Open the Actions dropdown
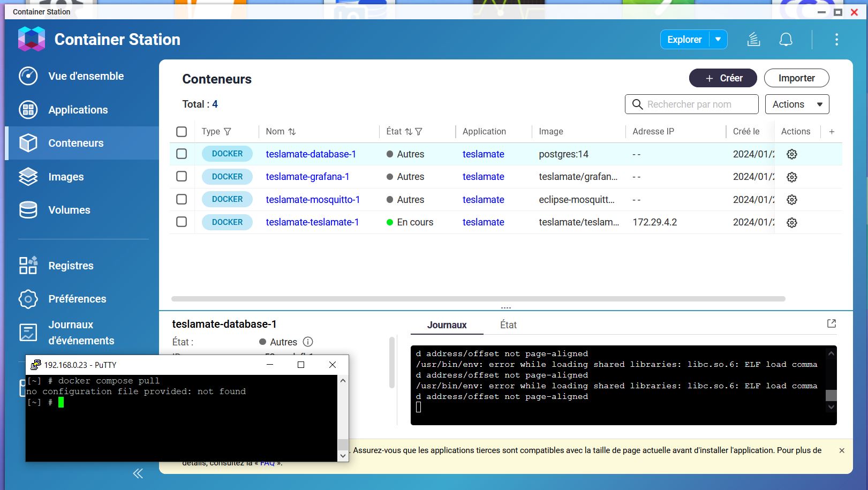 pyautogui.click(x=797, y=104)
